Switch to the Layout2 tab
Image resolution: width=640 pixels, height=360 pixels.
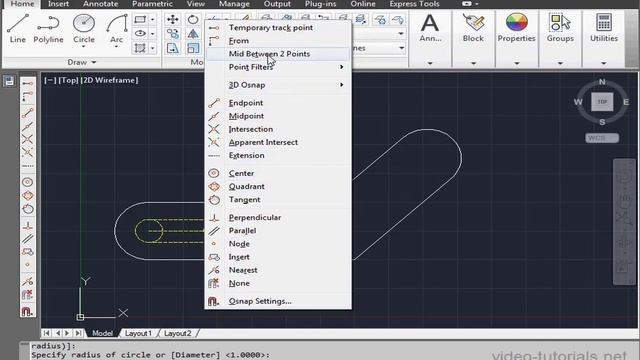pyautogui.click(x=178, y=333)
